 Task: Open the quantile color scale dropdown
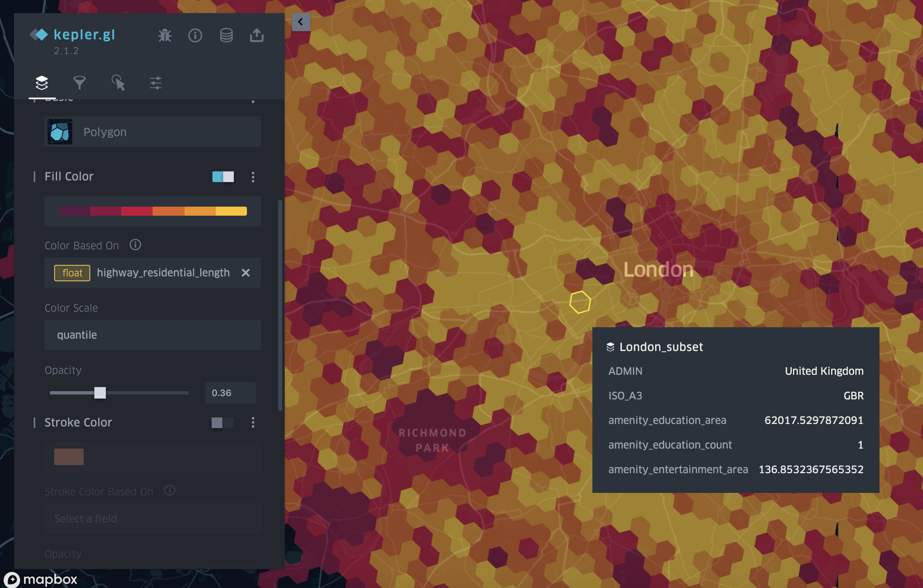pos(153,335)
